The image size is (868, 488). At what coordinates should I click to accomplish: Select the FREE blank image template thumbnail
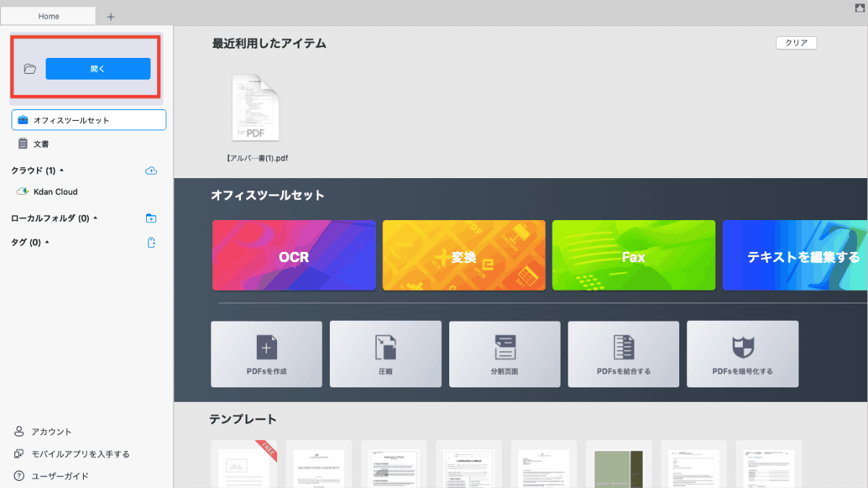pos(244,464)
